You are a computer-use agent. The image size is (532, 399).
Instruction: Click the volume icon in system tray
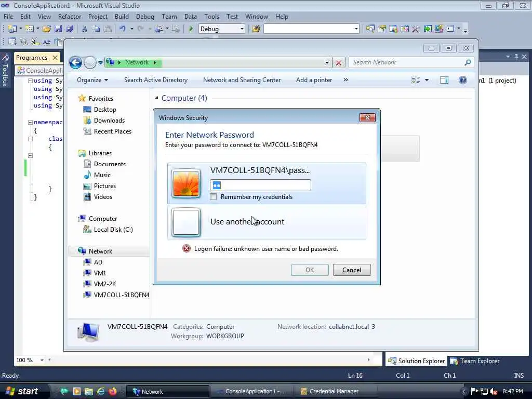click(494, 391)
